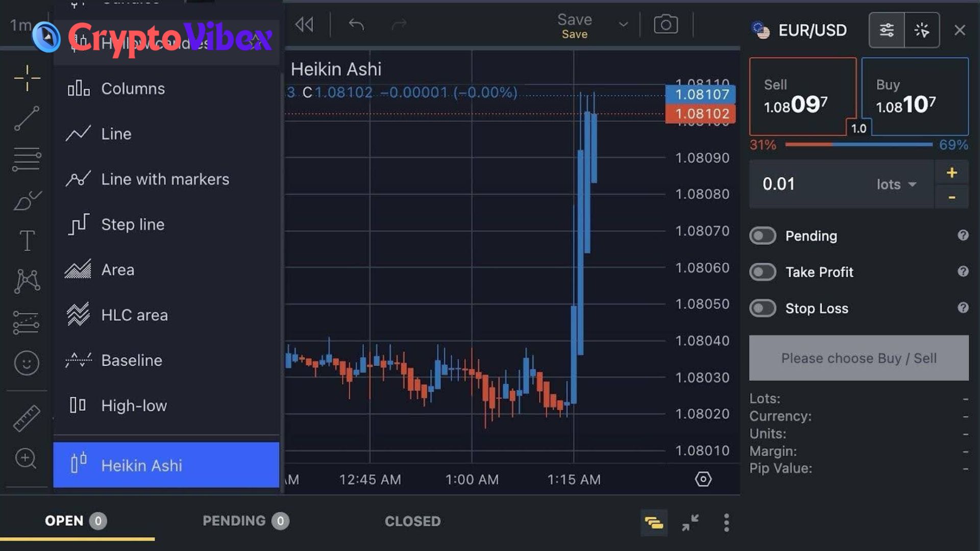The height and width of the screenshot is (551, 980).
Task: Switch to the PENDING orders tab
Action: (235, 521)
